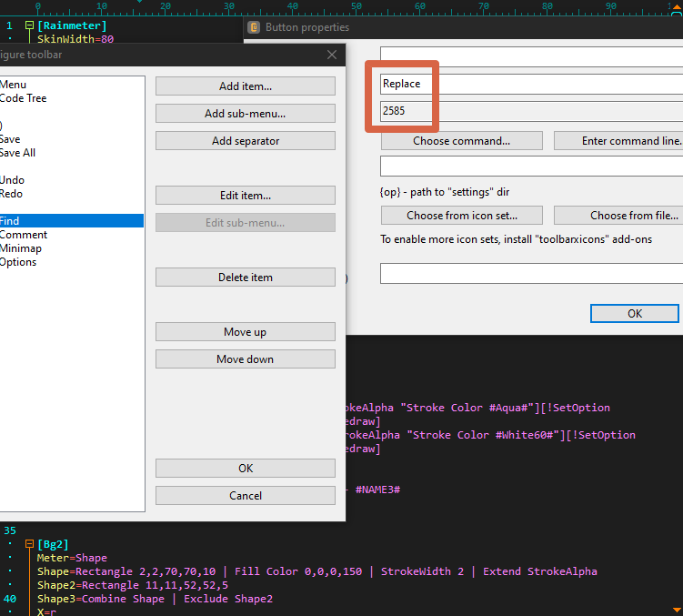The image size is (683, 616).
Task: Click the caption field containing Replace
Action: pyautogui.click(x=527, y=84)
